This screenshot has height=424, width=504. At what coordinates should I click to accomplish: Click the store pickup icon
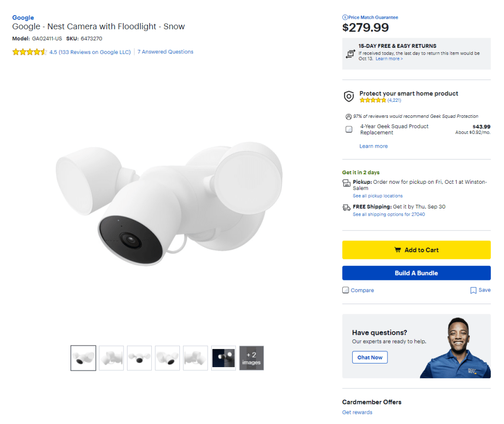[347, 182]
